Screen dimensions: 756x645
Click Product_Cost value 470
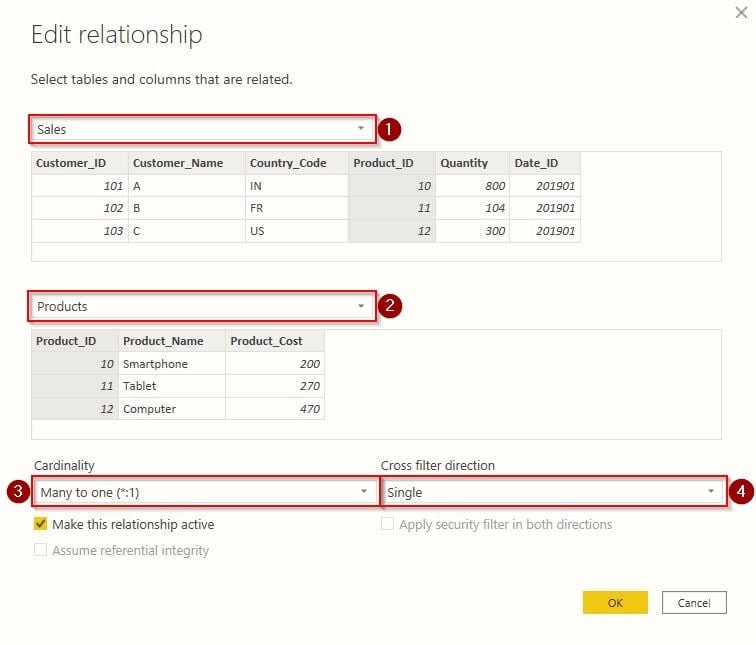pos(275,409)
